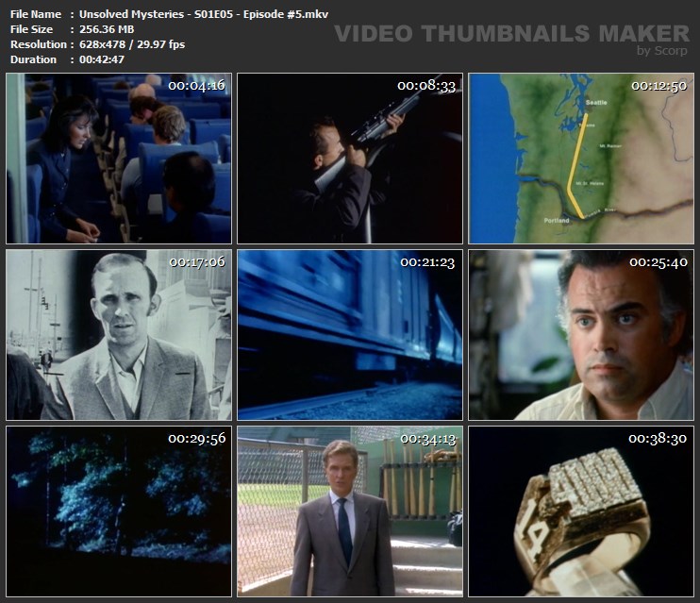Click the timestamp '00:38:30'

click(658, 438)
